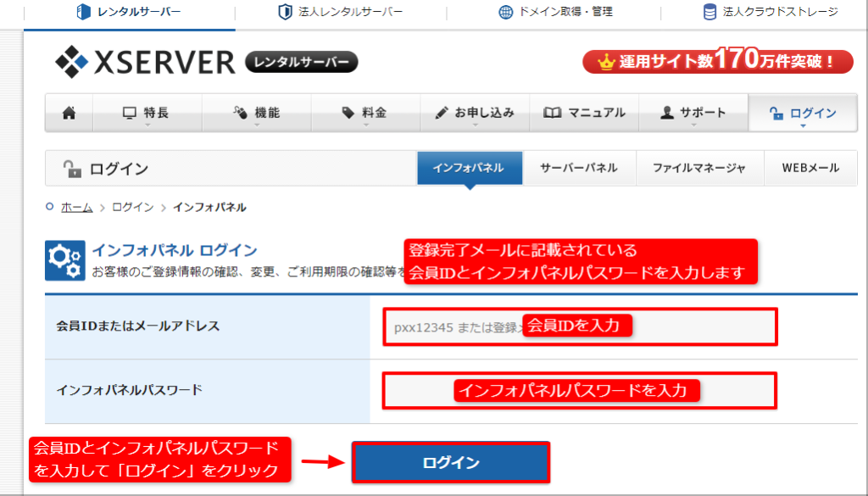Expand the 料金 navigation menu

(x=365, y=113)
